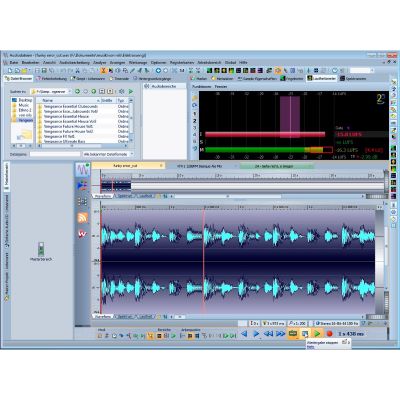The height and width of the screenshot is (400, 400).
Task: Click the yellow open-folder toolbar icon
Action: [x=24, y=71]
